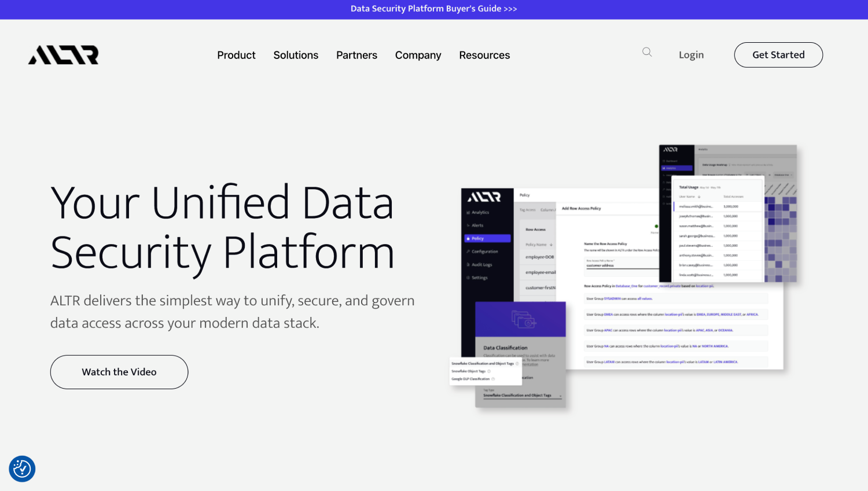Image resolution: width=868 pixels, height=491 pixels.
Task: Open cookie preferences badge icon
Action: [x=22, y=468]
